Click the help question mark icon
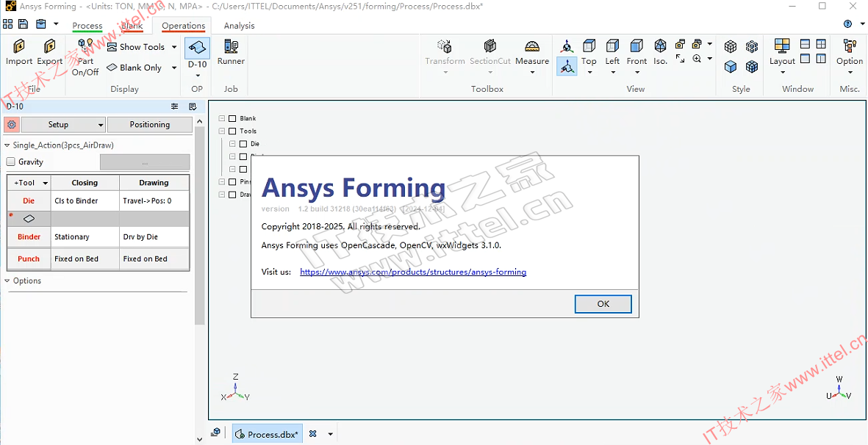This screenshot has height=445, width=868. click(x=847, y=23)
